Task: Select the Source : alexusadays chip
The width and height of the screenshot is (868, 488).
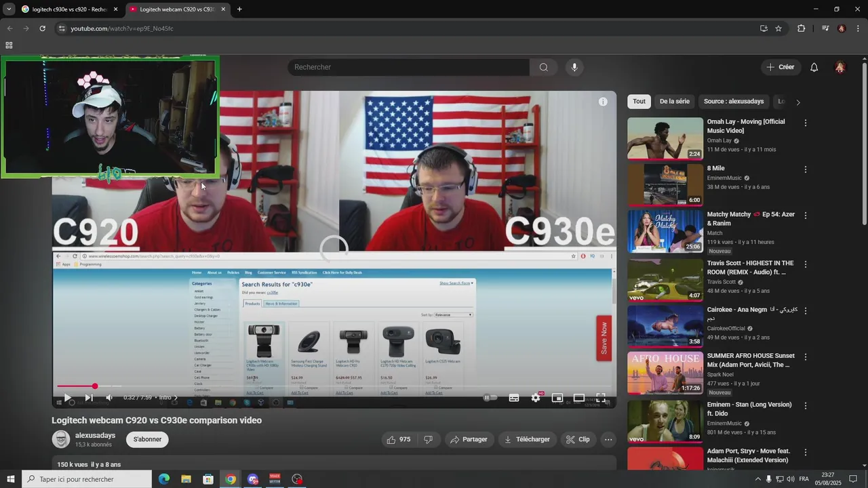Action: click(734, 102)
